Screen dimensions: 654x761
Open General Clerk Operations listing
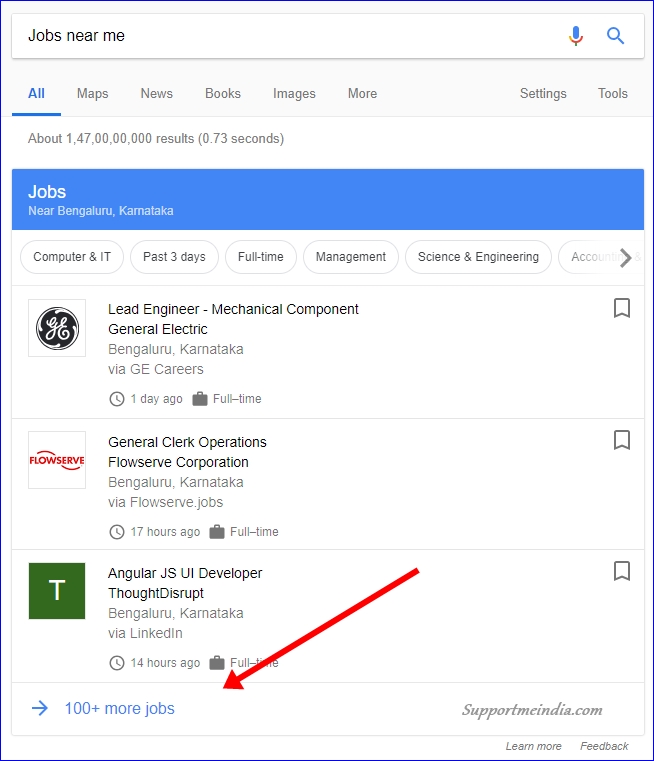187,442
